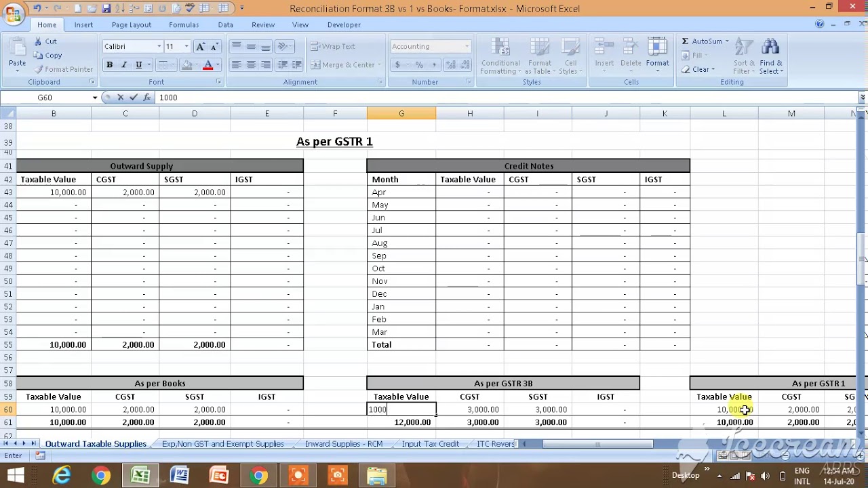Click the Orientation text angle icon
This screenshot has width=868, height=488.
click(283, 46)
